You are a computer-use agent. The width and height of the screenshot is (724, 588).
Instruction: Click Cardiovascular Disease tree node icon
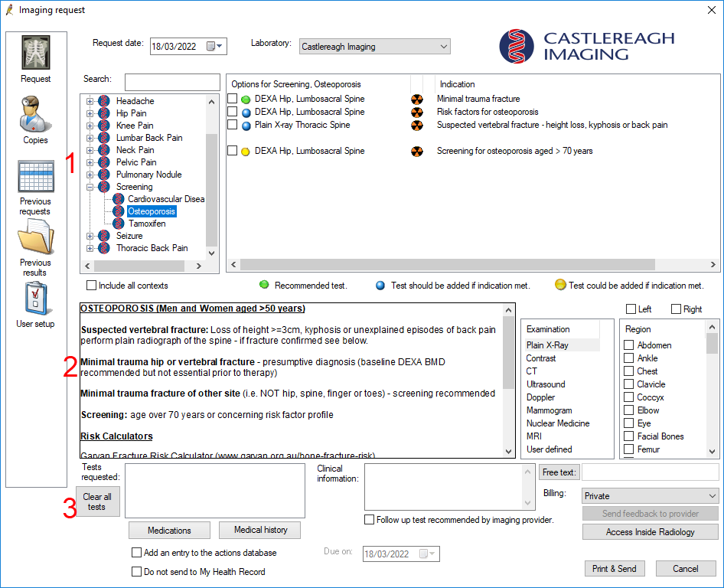click(x=119, y=199)
